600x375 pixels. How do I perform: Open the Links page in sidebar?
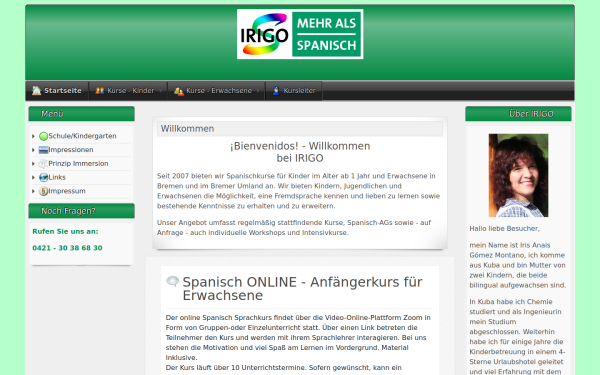(x=57, y=177)
